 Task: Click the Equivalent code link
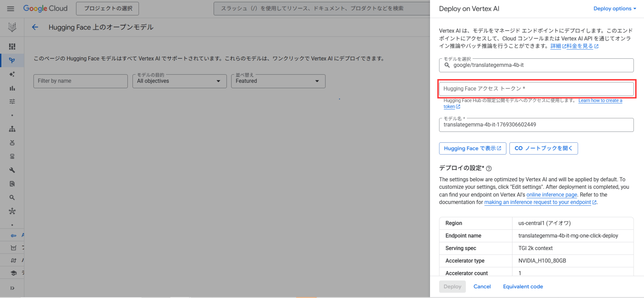523,287
